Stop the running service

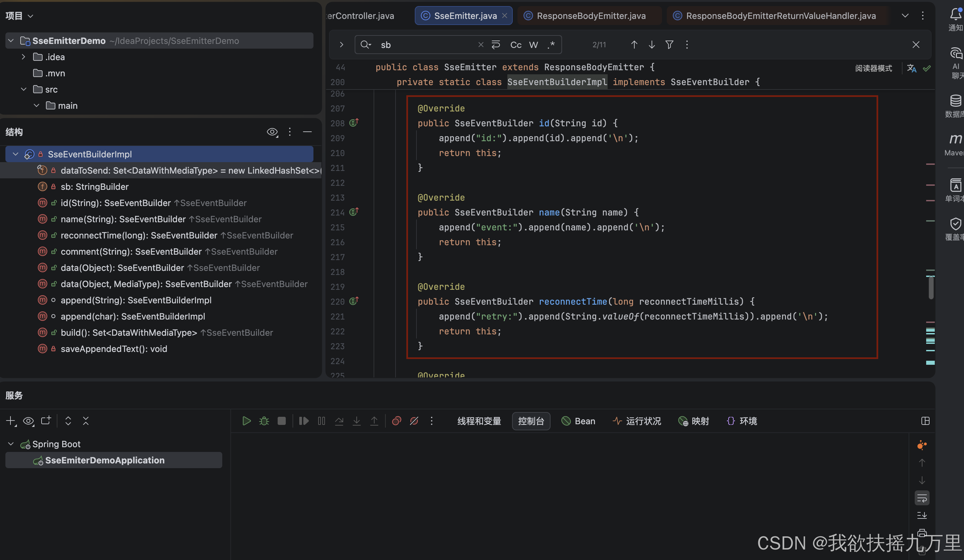pyautogui.click(x=282, y=421)
